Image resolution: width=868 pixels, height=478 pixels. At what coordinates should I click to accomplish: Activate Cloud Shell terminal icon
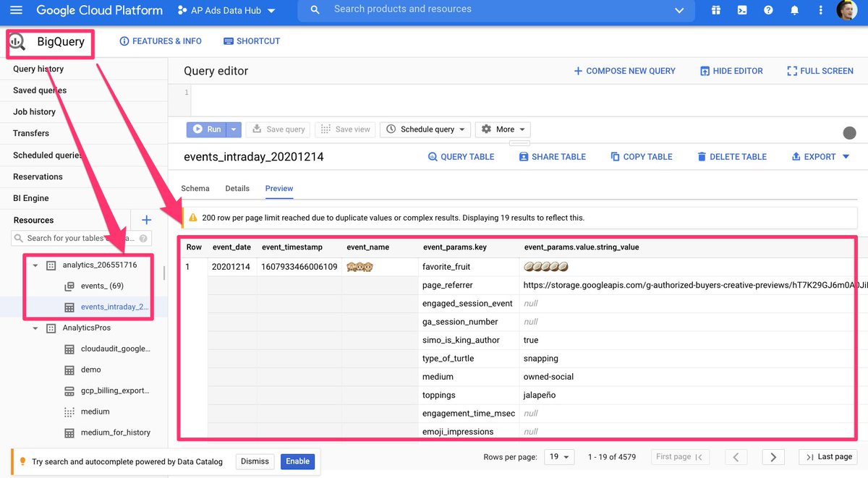tap(742, 10)
